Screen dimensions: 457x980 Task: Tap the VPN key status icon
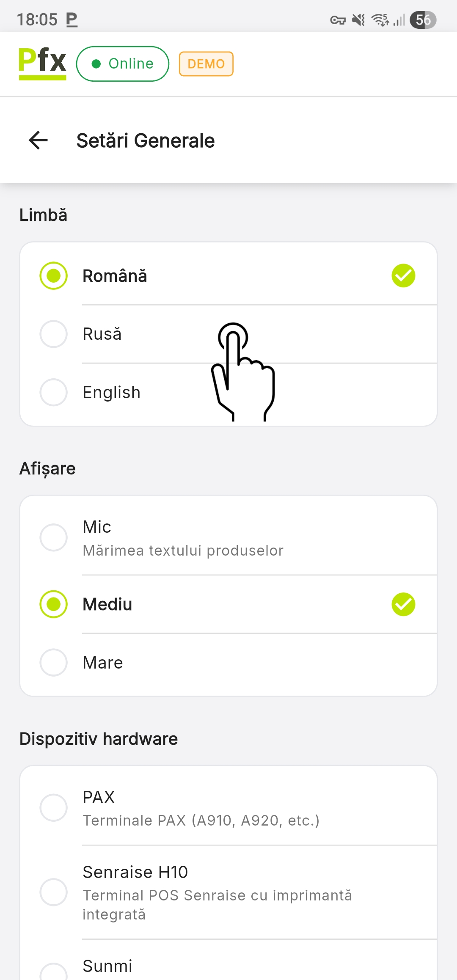(338, 20)
